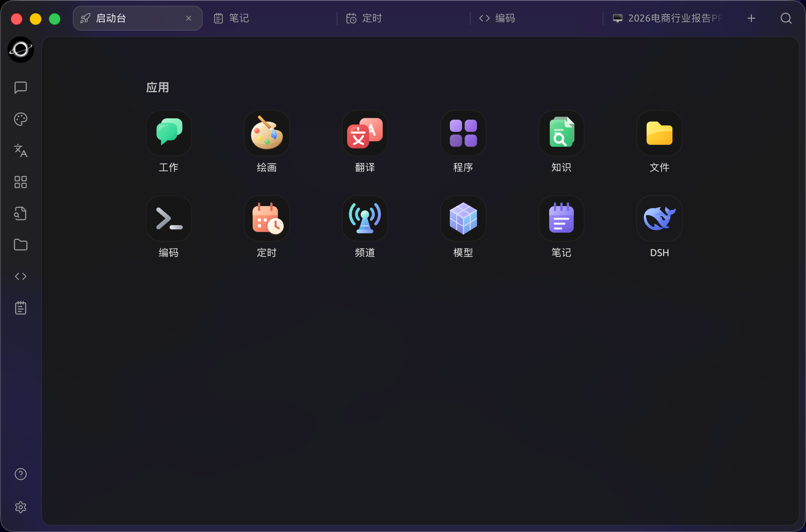806x532 pixels.
Task: Select the translate icon in sidebar
Action: [21, 151]
